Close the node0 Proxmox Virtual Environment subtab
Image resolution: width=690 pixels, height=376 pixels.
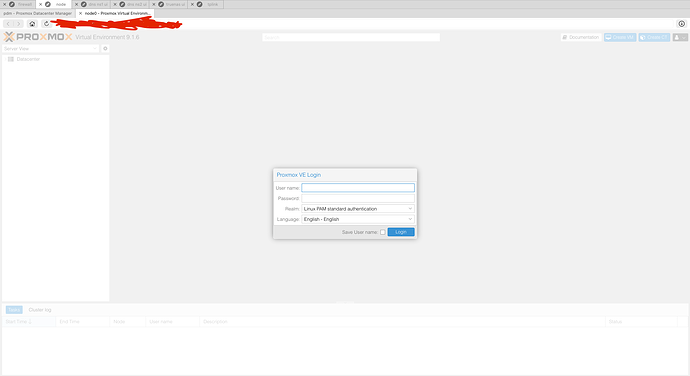pyautogui.click(x=80, y=13)
